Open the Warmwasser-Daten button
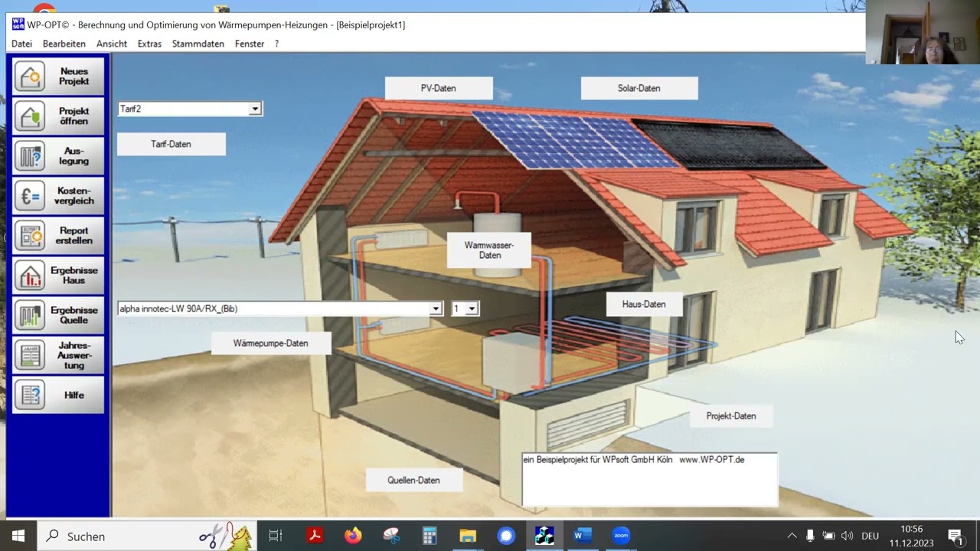This screenshot has width=980, height=551. coord(489,250)
